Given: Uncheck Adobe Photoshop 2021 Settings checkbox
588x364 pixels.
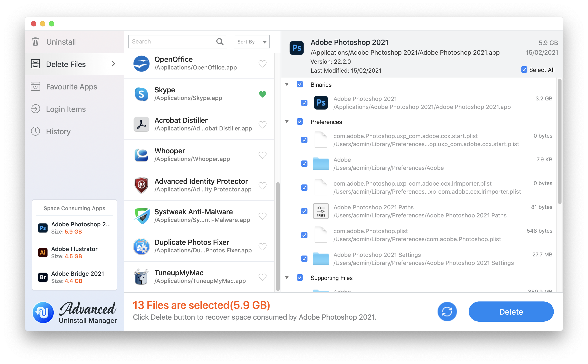Looking at the screenshot, I should (x=304, y=259).
